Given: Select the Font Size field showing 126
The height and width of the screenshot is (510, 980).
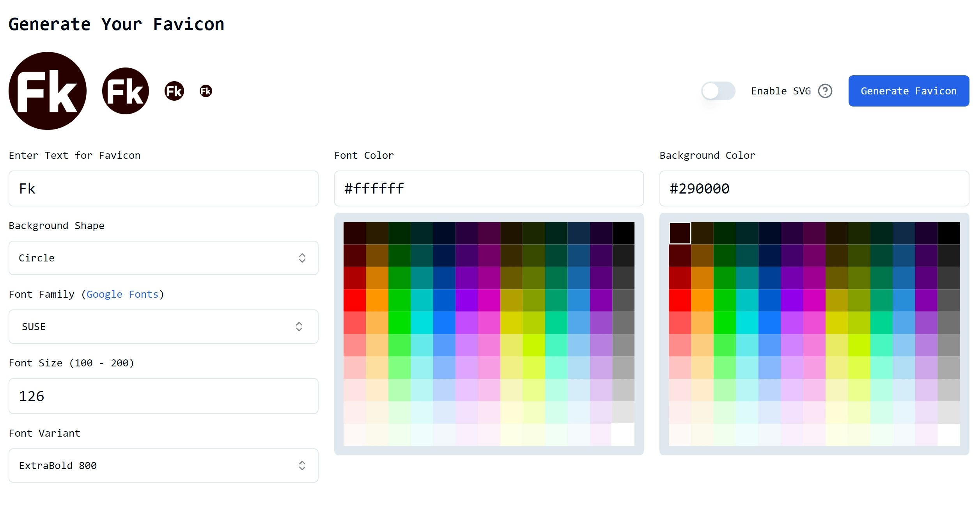Looking at the screenshot, I should (x=163, y=396).
